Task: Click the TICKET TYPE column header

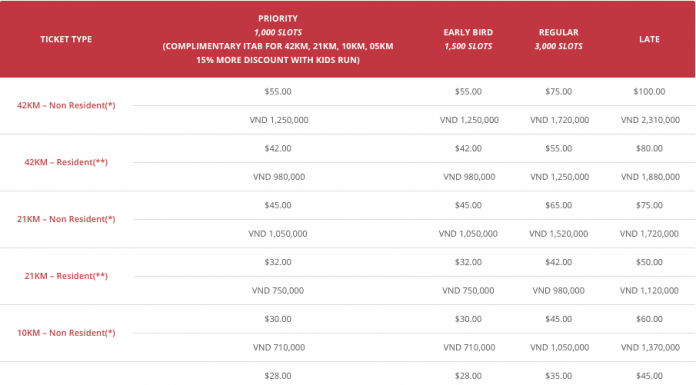Action: pyautogui.click(x=66, y=39)
